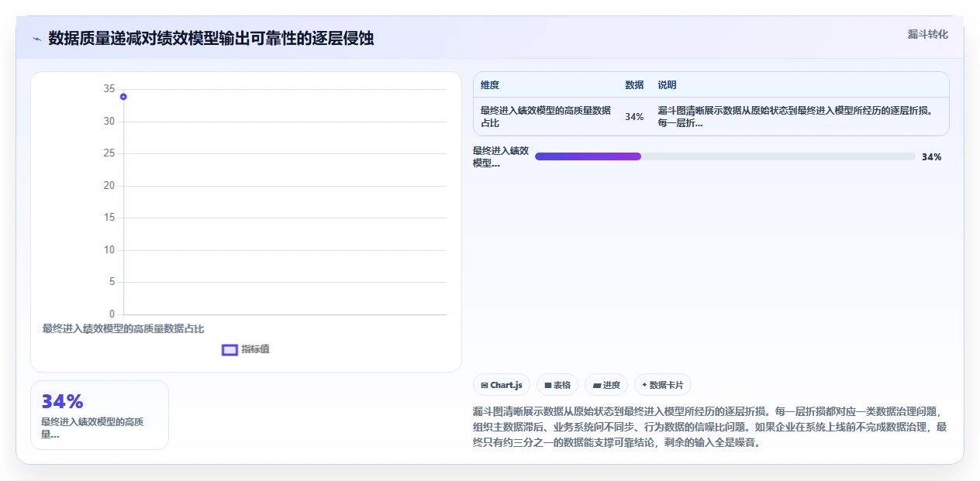
Task: Click the 34% progress bar
Action: click(x=725, y=156)
